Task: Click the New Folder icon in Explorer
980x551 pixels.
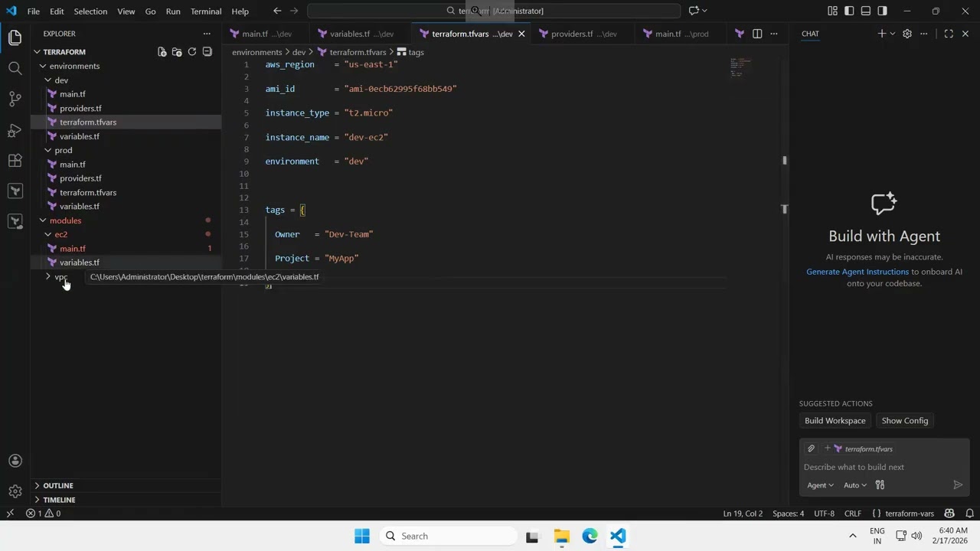Action: pos(177,52)
